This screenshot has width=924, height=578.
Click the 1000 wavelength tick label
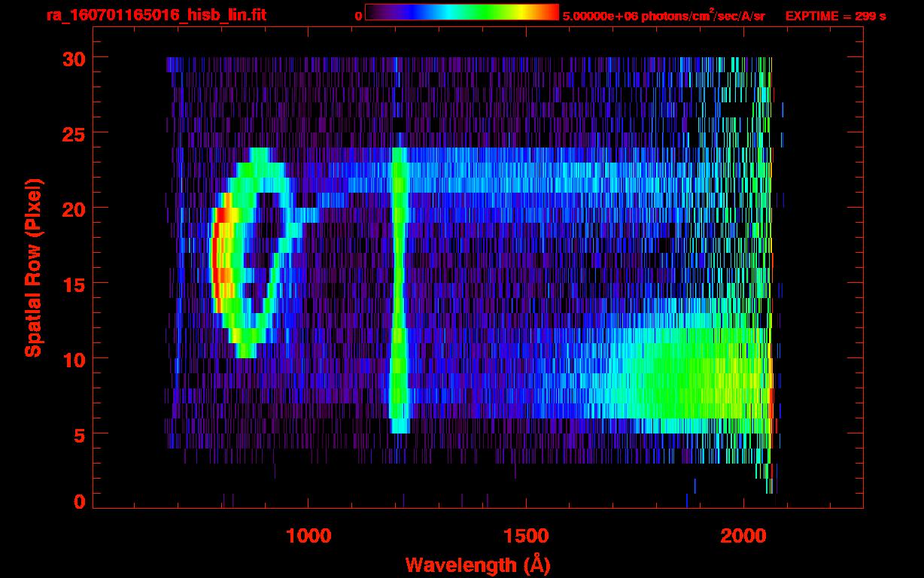[309, 536]
